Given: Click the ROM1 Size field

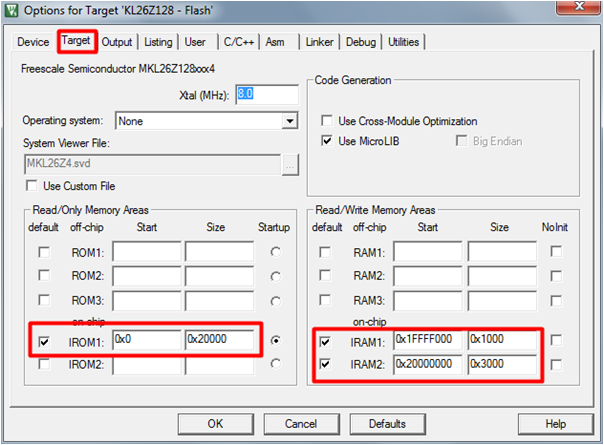Looking at the screenshot, I should (x=219, y=252).
